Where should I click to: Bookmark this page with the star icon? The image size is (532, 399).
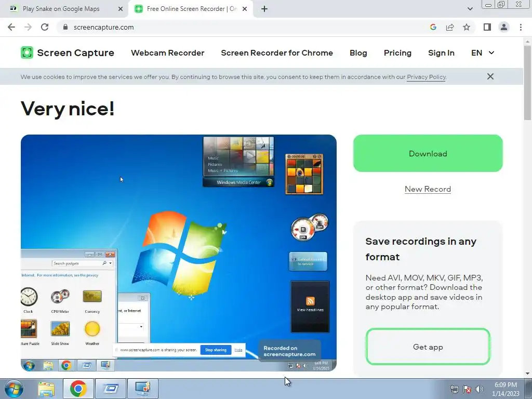(467, 27)
